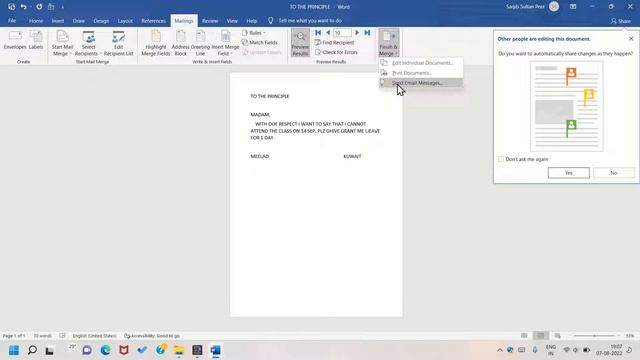Click English (United States) language status

pos(94,336)
